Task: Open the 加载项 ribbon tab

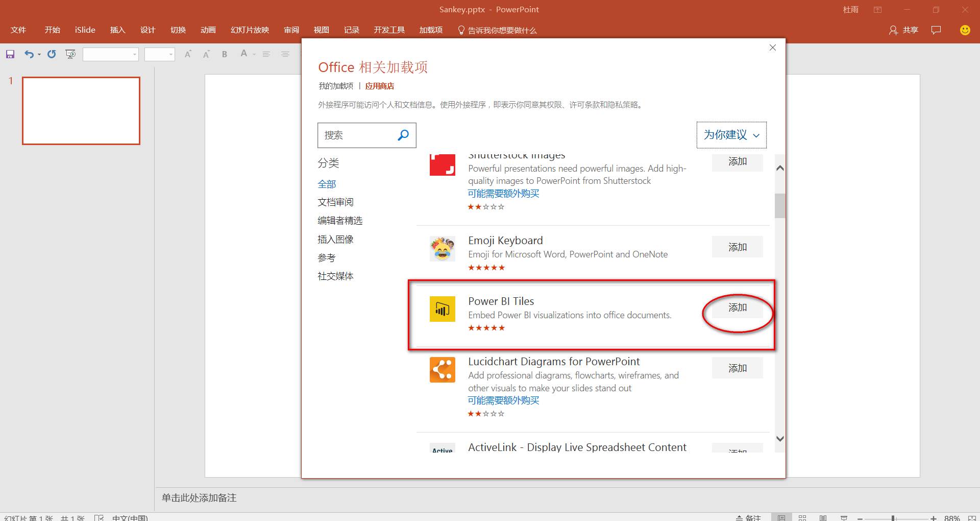Action: 431,30
